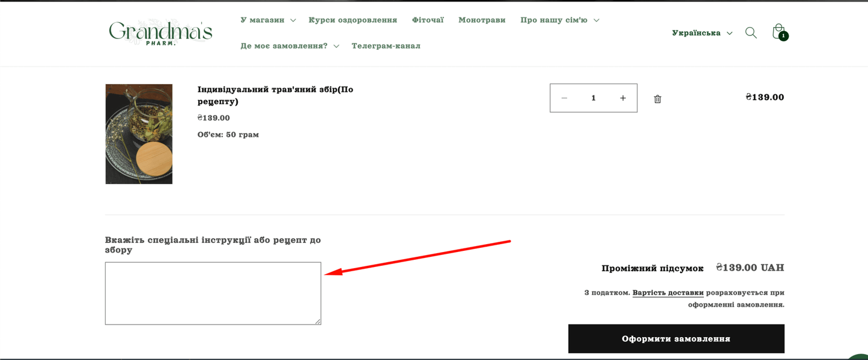
Task: Click the Grandma's Pharm logo
Action: click(160, 32)
